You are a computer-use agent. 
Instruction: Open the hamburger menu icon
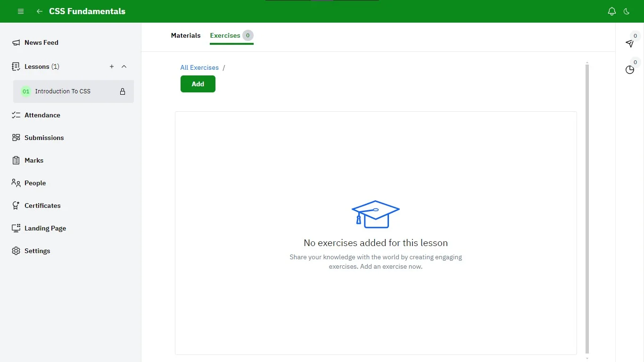(21, 11)
